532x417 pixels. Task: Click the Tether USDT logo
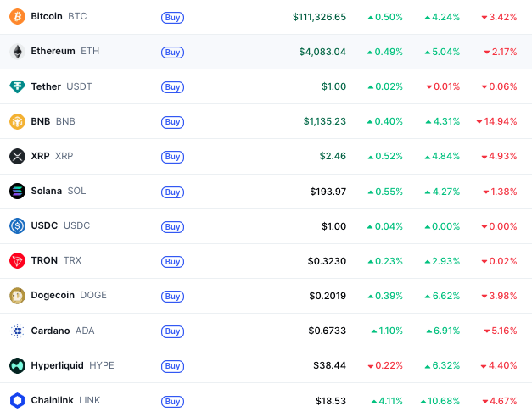17,86
